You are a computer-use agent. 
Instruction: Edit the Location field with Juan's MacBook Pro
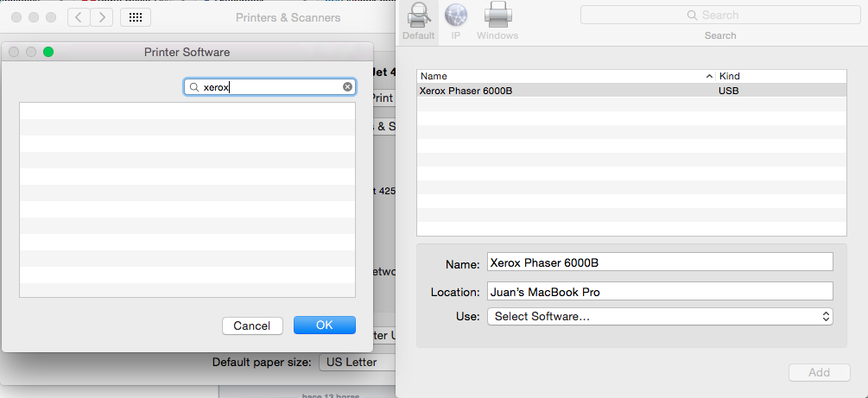pyautogui.click(x=660, y=291)
